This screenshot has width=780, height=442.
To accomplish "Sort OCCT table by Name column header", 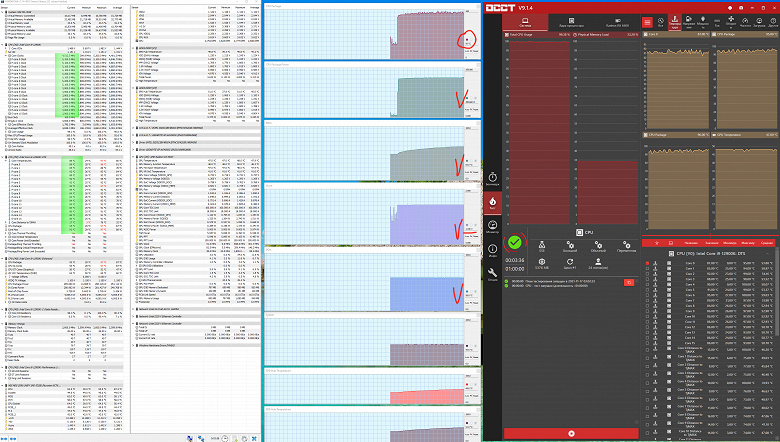I will click(x=690, y=243).
